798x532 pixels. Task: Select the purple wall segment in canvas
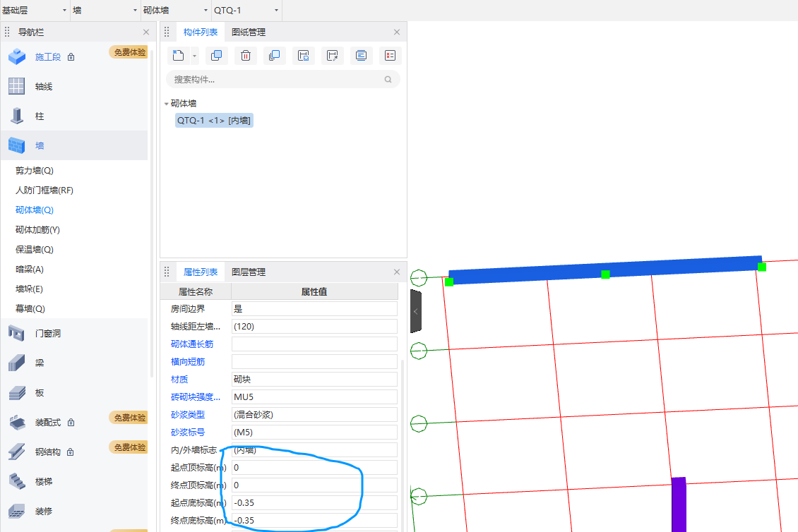click(679, 504)
